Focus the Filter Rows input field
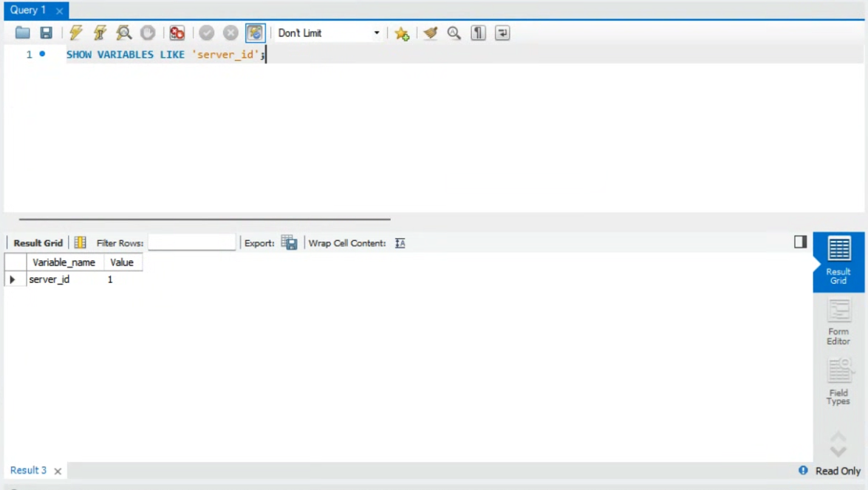Viewport: 868px width, 490px height. click(191, 242)
